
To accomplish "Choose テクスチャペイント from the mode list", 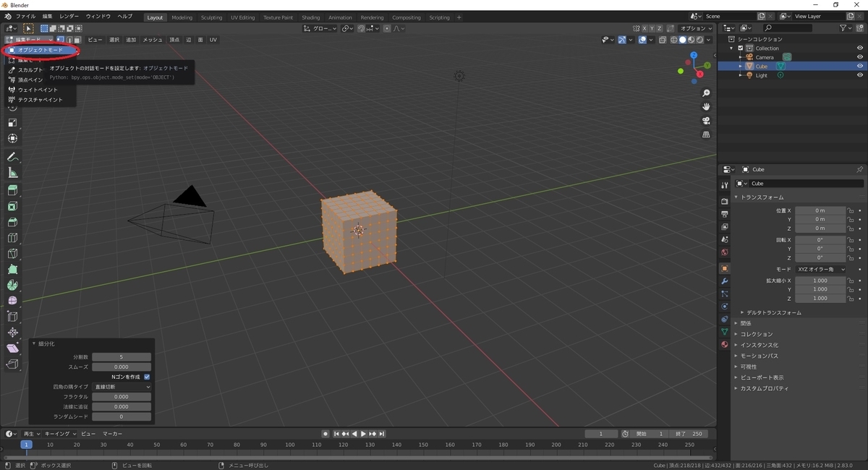I will (x=41, y=99).
